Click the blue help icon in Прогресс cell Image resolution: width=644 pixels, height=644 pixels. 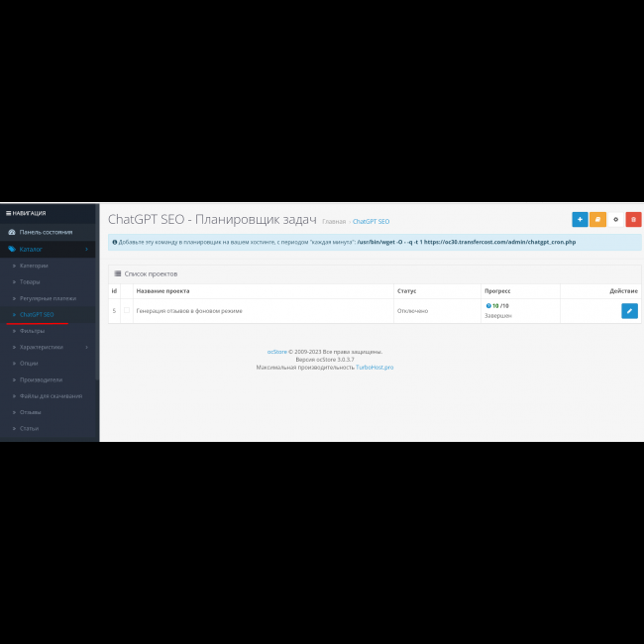pyautogui.click(x=488, y=306)
